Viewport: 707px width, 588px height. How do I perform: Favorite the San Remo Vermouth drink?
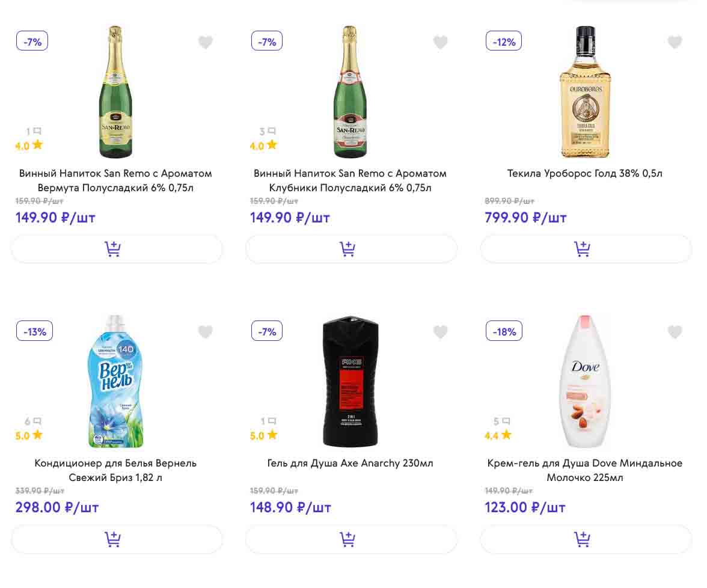tap(206, 42)
